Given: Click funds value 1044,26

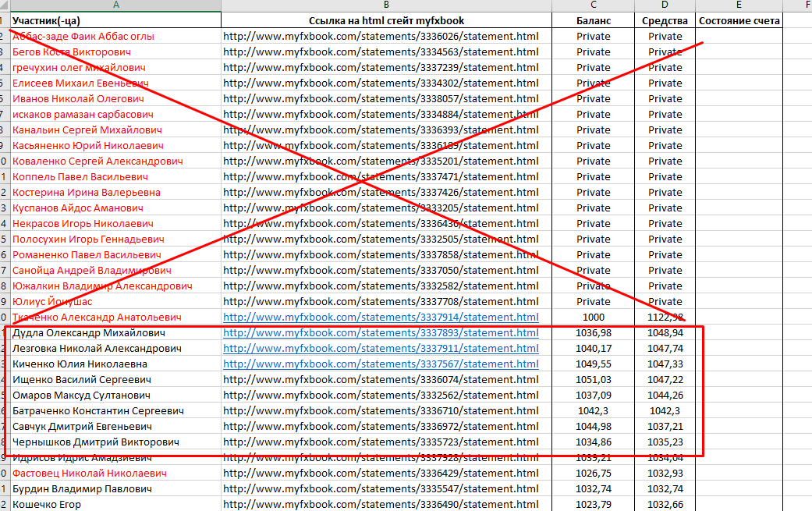Looking at the screenshot, I should click(x=665, y=395).
